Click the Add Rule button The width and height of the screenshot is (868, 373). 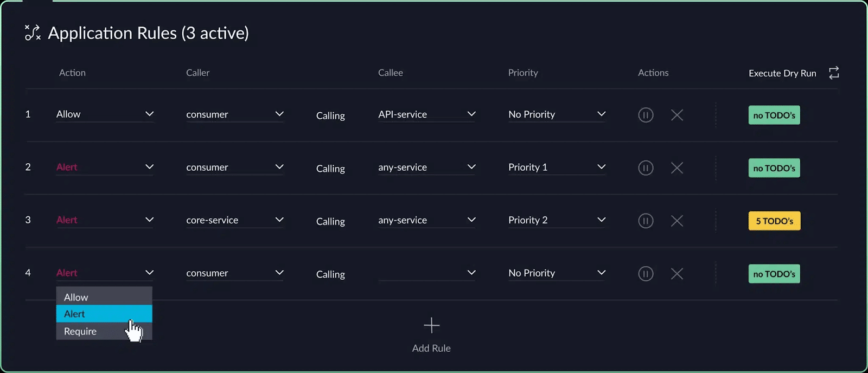point(431,348)
